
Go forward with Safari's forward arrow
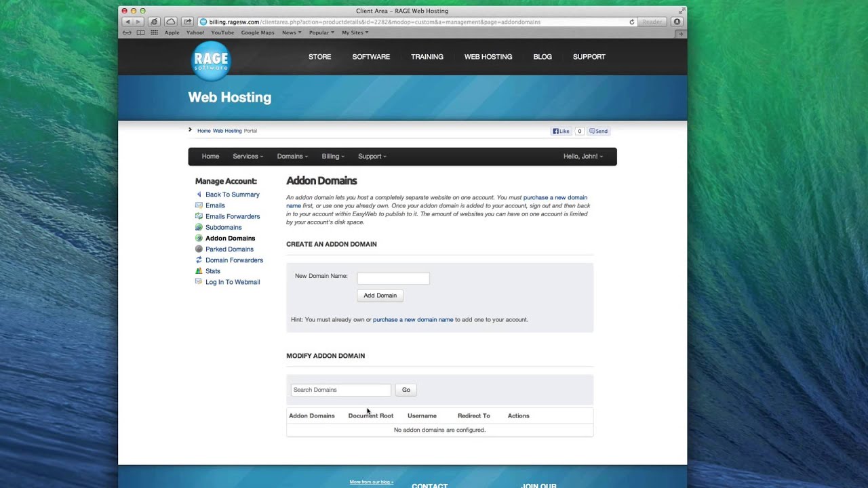(x=138, y=22)
